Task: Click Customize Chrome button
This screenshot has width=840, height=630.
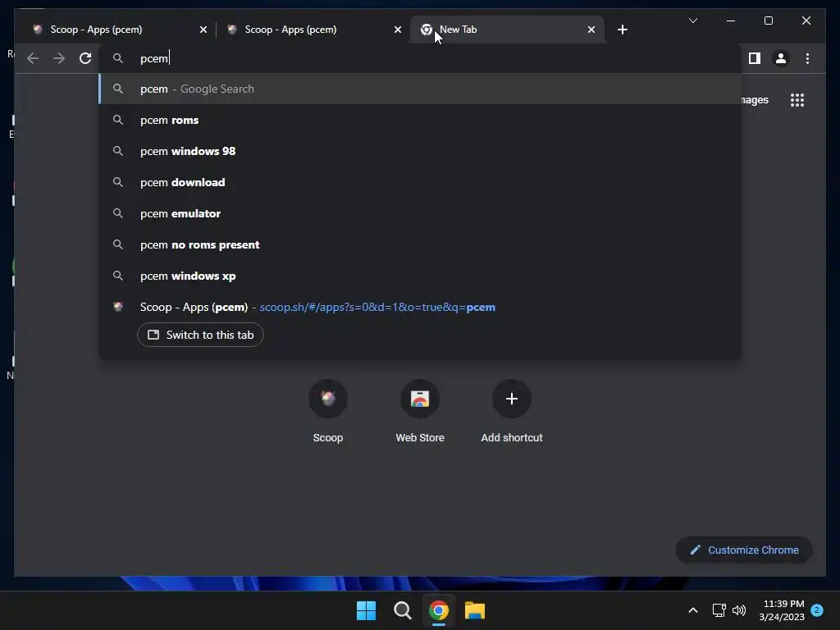Action: click(744, 550)
